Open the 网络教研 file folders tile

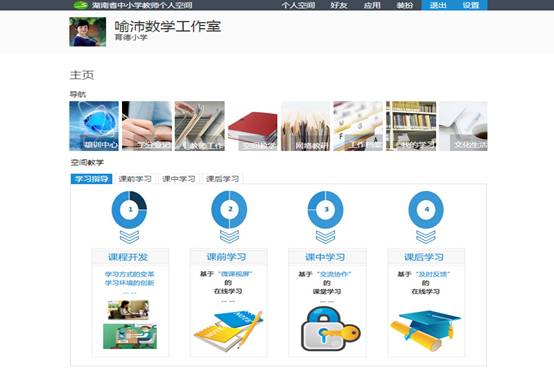tap(305, 126)
